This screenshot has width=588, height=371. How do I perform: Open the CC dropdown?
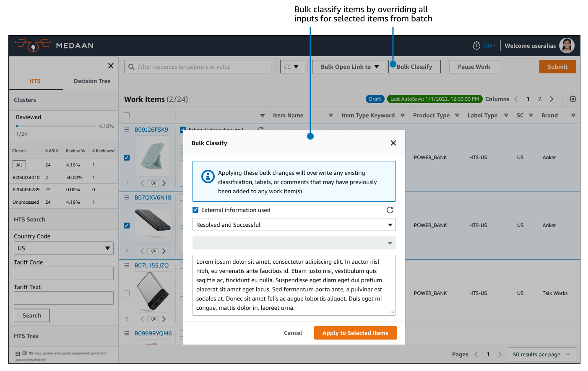click(x=291, y=67)
